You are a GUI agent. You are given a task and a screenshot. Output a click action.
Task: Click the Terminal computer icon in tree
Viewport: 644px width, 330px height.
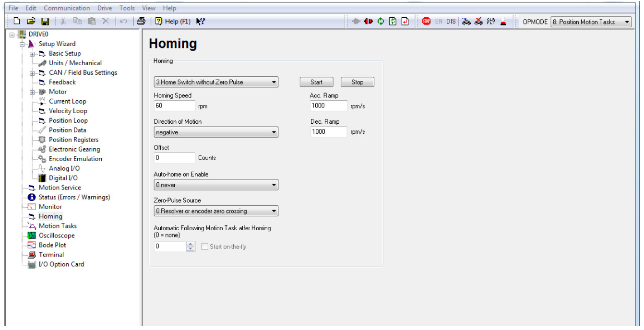[x=32, y=255]
